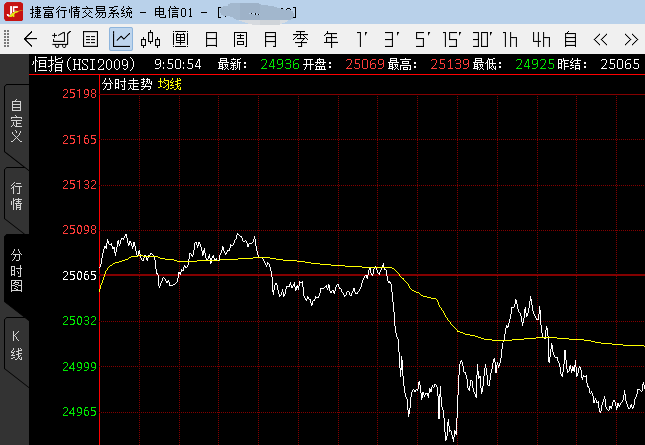The height and width of the screenshot is (445, 645).
Task: Click the 圍 toolbar icon
Action: (x=181, y=40)
